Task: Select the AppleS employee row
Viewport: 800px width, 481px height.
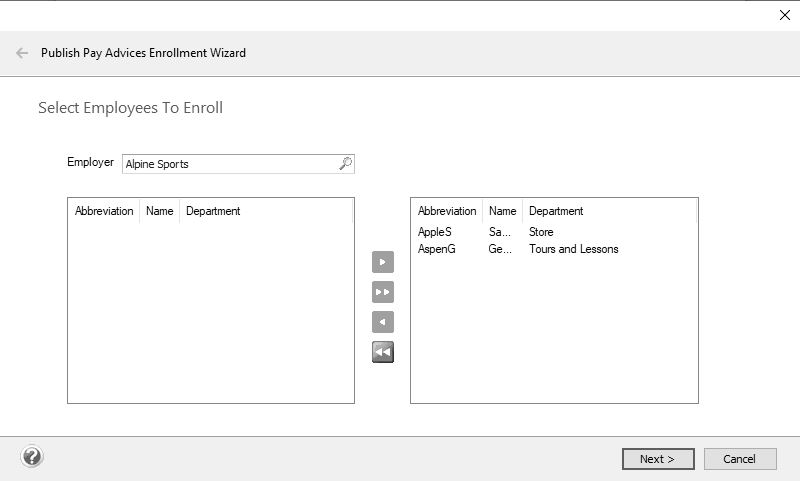Action: [554, 232]
